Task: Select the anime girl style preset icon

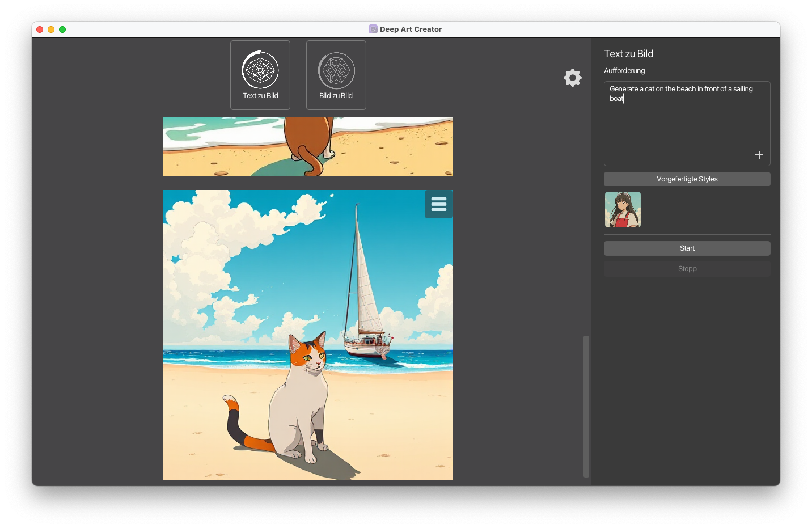Action: pos(623,209)
